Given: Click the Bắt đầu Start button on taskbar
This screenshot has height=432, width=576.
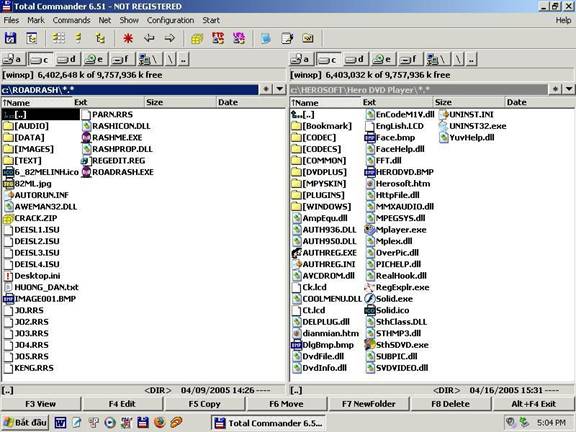Looking at the screenshot, I should [25, 423].
